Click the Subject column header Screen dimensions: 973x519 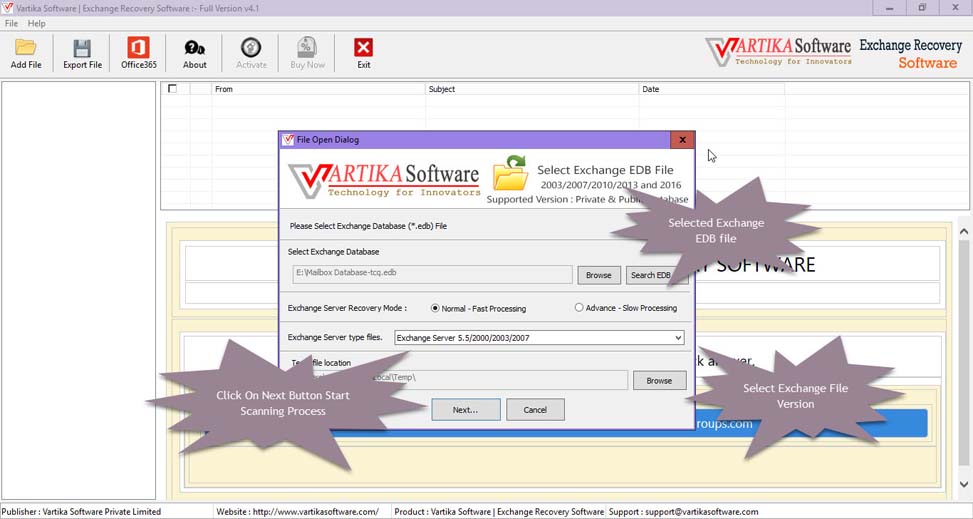532,89
